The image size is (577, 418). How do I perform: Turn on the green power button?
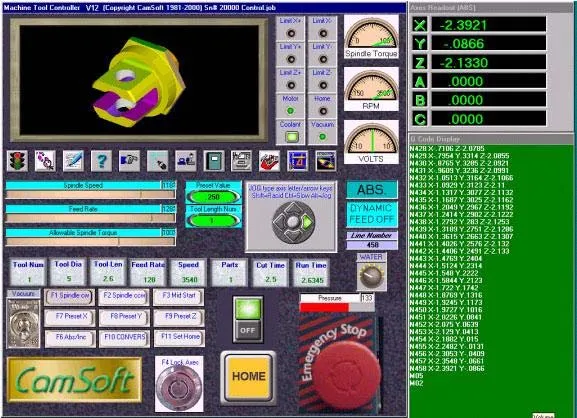coord(249,308)
